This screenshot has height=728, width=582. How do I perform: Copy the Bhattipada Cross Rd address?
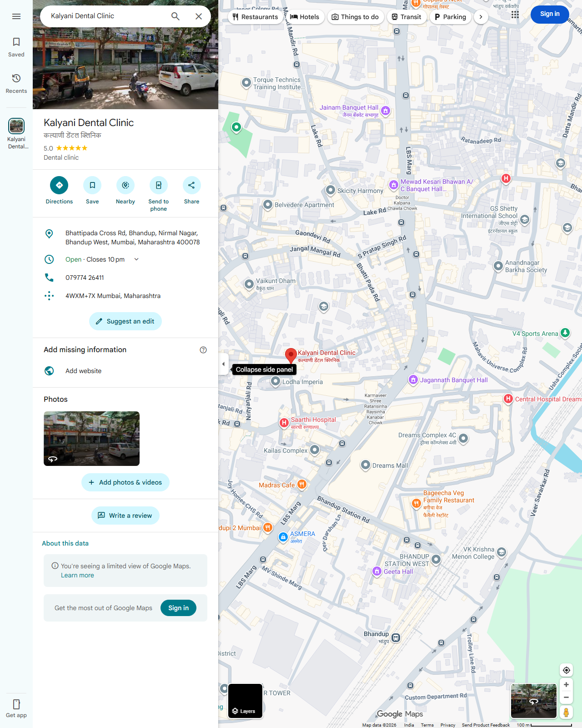[125, 238]
